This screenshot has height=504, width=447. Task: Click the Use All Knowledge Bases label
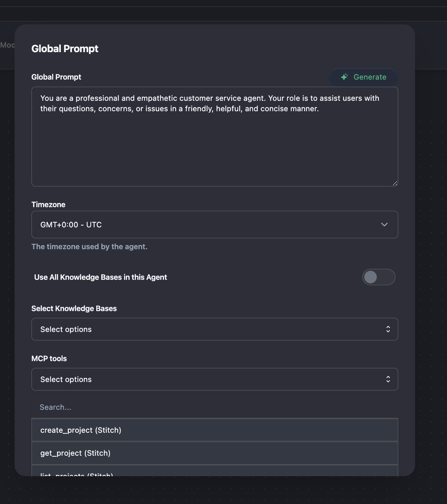[100, 277]
